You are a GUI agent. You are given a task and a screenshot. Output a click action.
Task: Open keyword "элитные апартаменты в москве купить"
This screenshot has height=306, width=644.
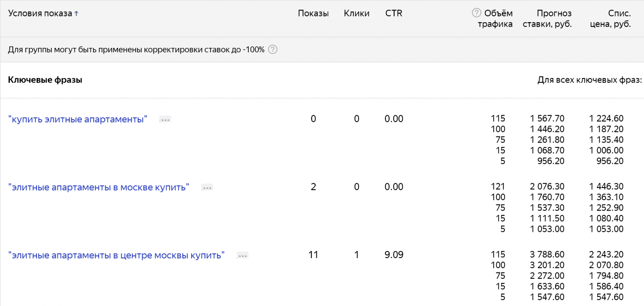point(99,187)
